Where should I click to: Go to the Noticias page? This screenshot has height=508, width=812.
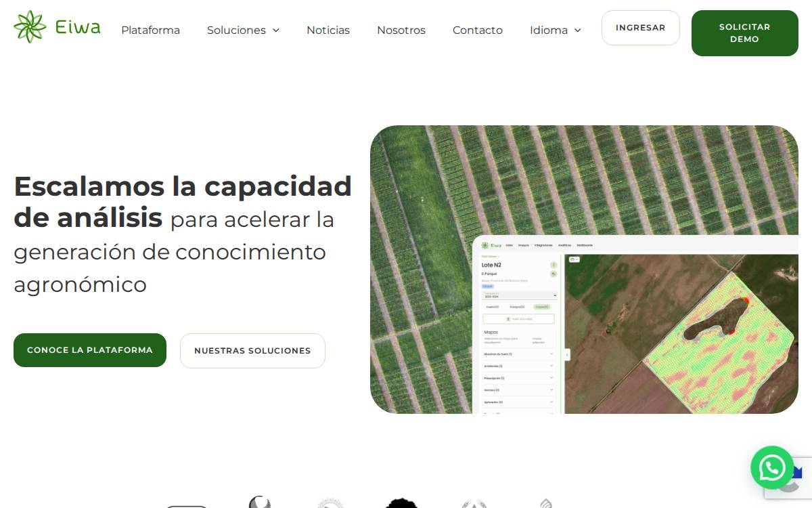328,30
